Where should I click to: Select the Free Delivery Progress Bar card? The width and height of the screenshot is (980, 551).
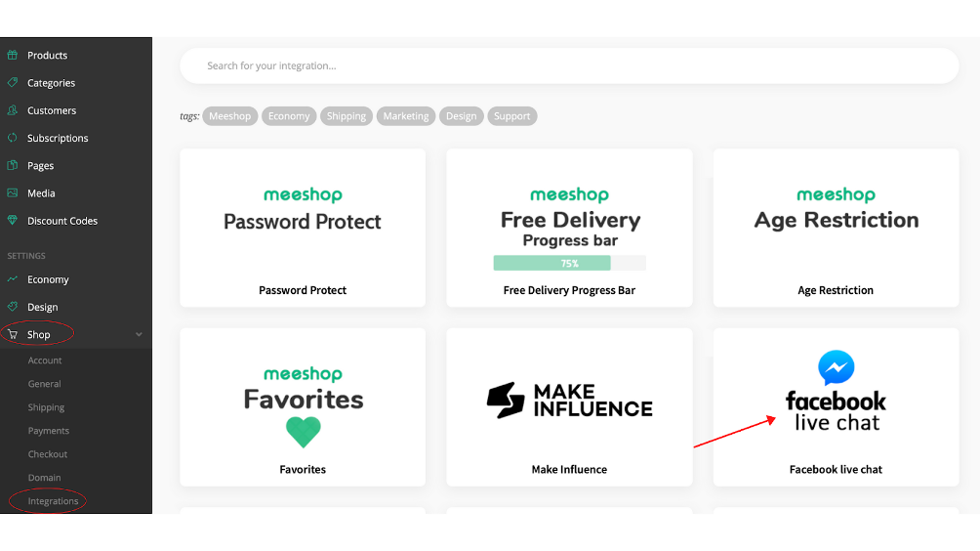click(569, 228)
